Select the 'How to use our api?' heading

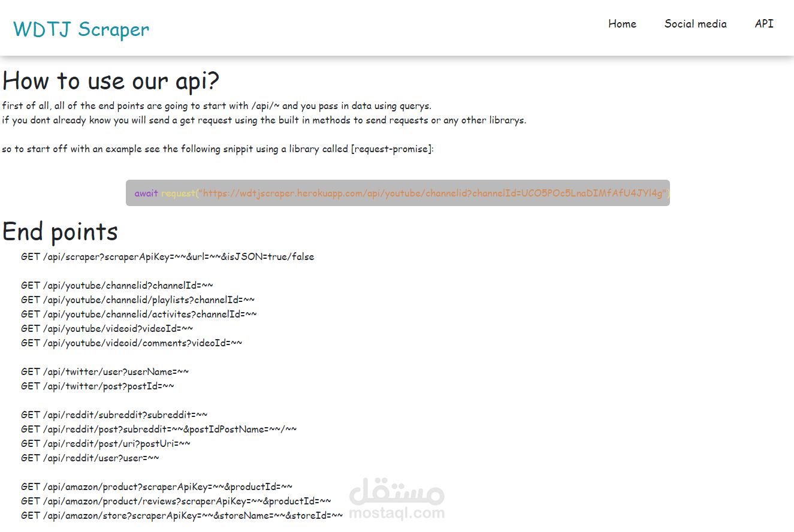tap(111, 81)
